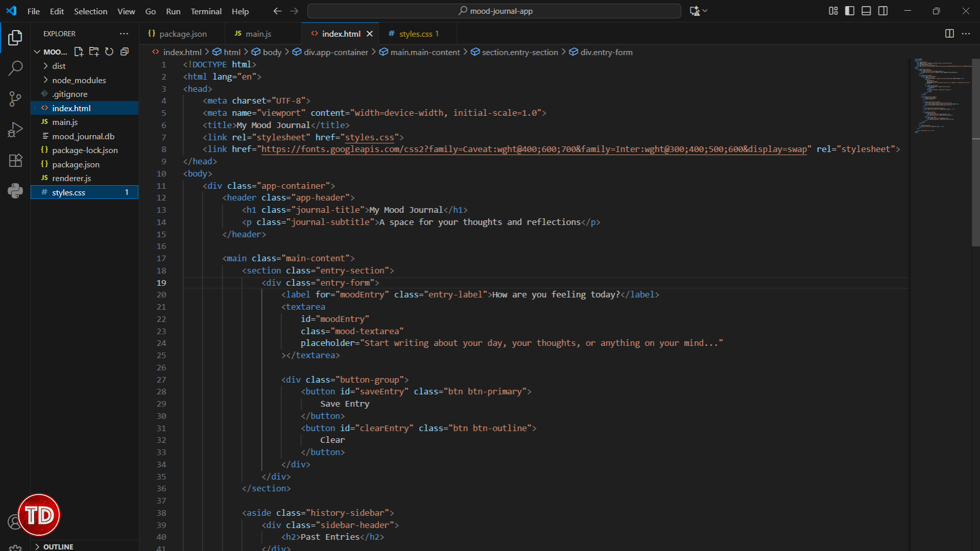This screenshot has height=551, width=980.
Task: Switch to the main.js tab
Action: pyautogui.click(x=258, y=34)
